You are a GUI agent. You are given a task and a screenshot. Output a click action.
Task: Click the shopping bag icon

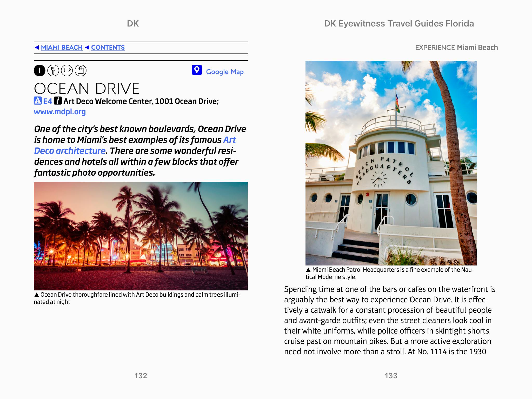[x=81, y=71]
